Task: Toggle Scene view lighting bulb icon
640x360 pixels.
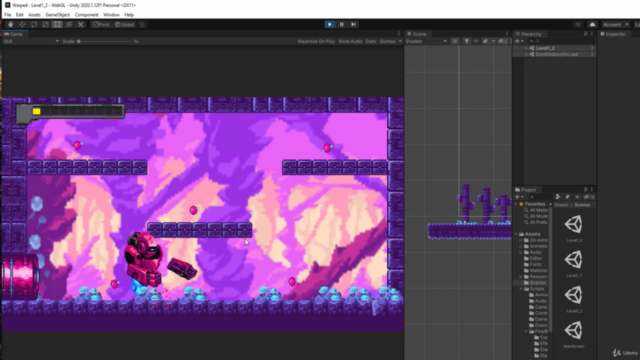Action: click(467, 41)
